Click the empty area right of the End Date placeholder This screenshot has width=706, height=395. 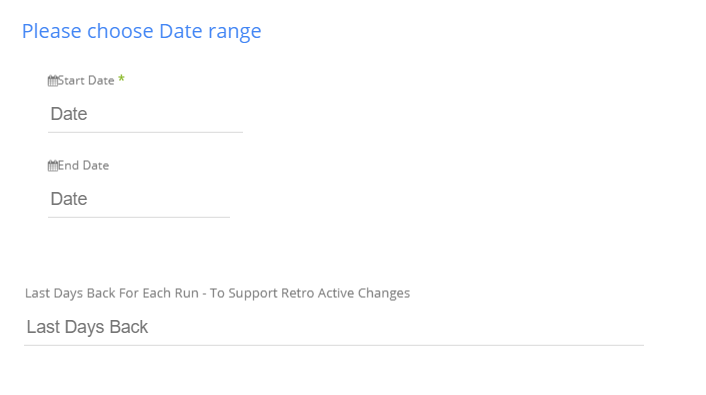click(x=158, y=199)
